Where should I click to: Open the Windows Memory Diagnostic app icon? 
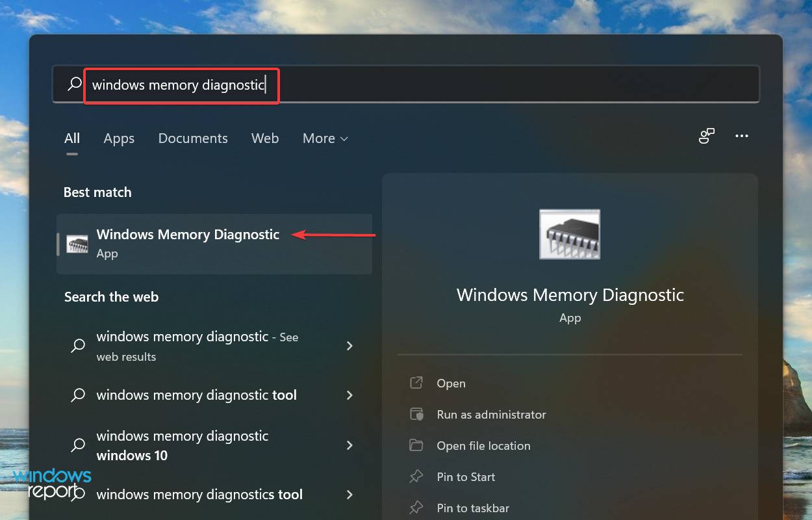point(77,244)
